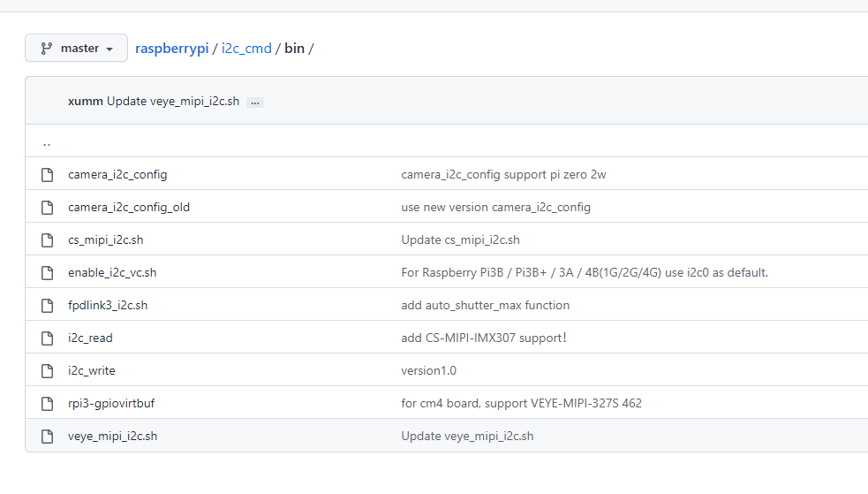868x494 pixels.
Task: Expand the commit message ellipsis
Action: click(x=255, y=103)
